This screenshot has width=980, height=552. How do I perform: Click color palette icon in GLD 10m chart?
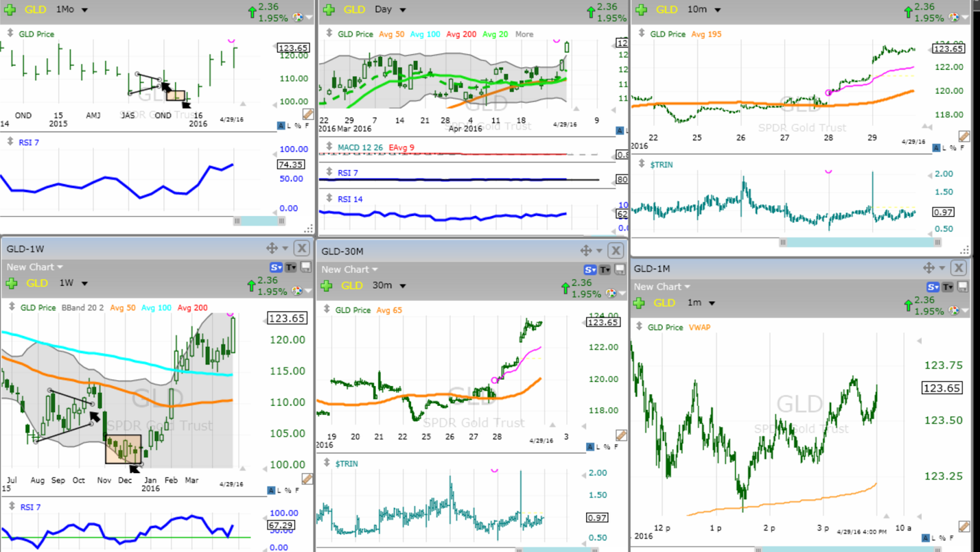coord(954,17)
